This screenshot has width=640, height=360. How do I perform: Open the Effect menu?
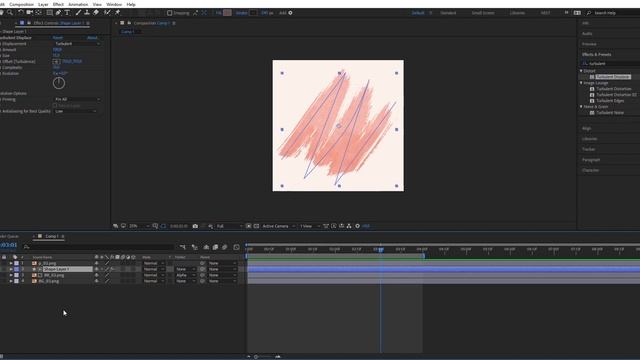[x=58, y=4]
